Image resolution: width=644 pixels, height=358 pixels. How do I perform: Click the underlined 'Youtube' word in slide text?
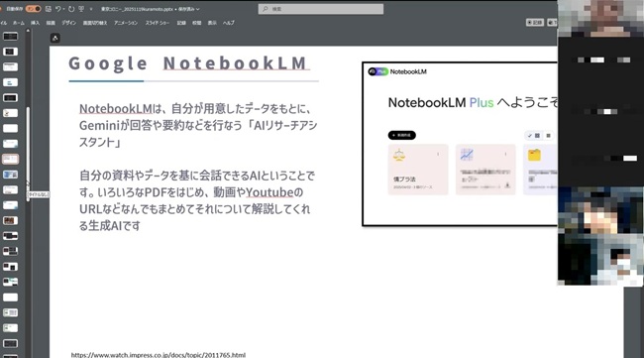pos(269,192)
